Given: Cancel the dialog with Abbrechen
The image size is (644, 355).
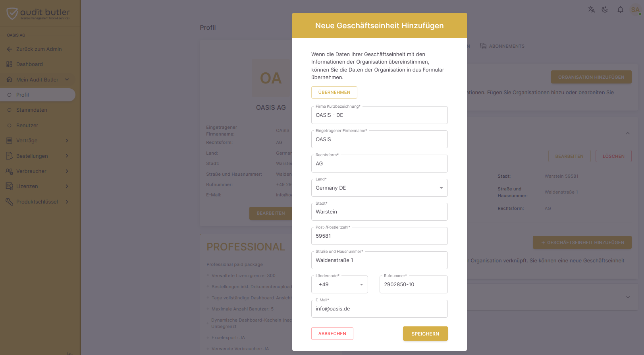Looking at the screenshot, I should 332,334.
